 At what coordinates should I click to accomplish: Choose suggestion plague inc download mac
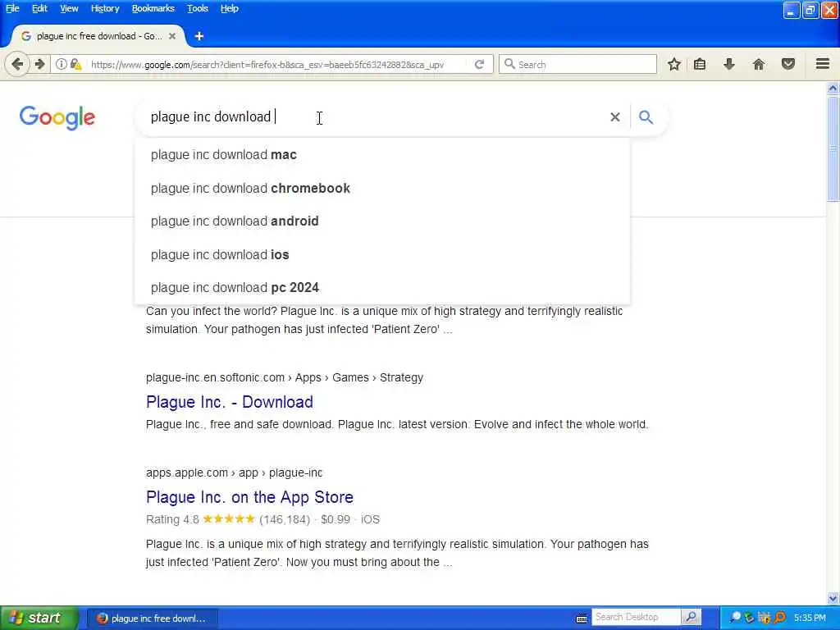(x=382, y=155)
